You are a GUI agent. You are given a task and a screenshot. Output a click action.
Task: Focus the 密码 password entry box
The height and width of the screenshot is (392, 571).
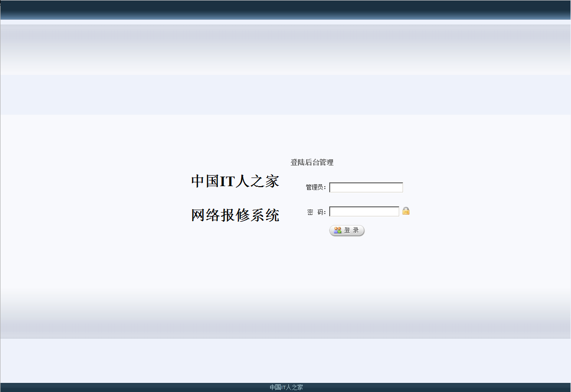(x=364, y=211)
